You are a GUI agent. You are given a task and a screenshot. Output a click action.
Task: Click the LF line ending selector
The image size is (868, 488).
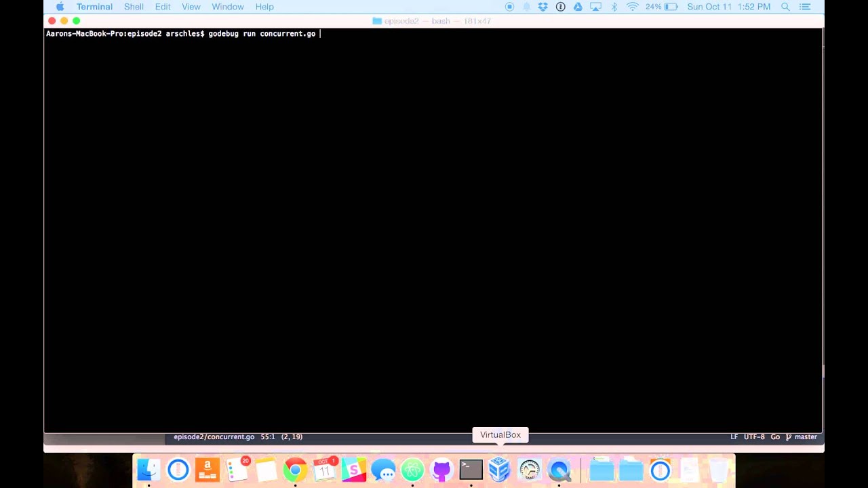(734, 437)
